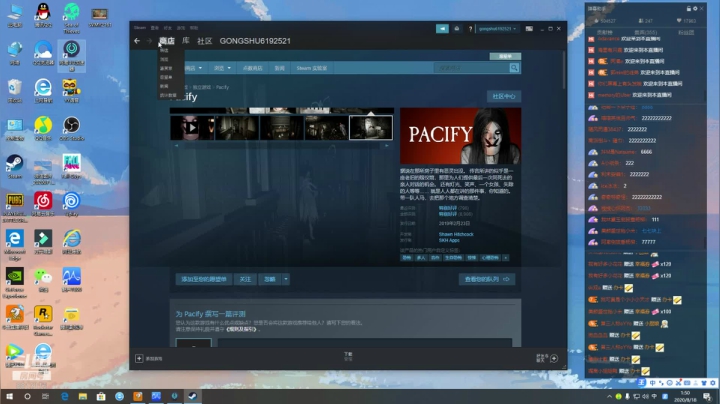The height and width of the screenshot is (404, 720).
Task: Open Steam notifications inbox icon
Action: pyautogui.click(x=456, y=29)
